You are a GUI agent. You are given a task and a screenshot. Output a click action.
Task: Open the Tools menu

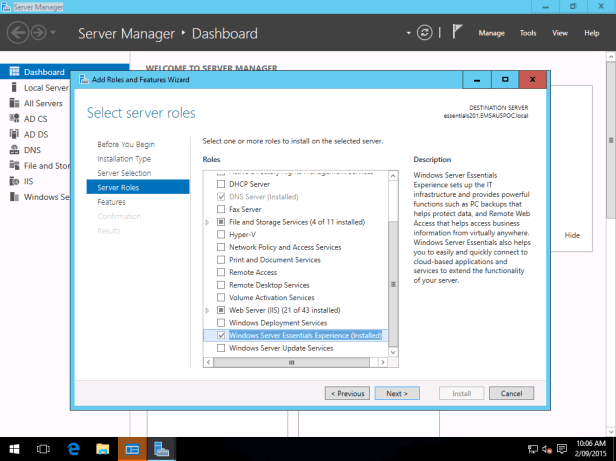528,33
